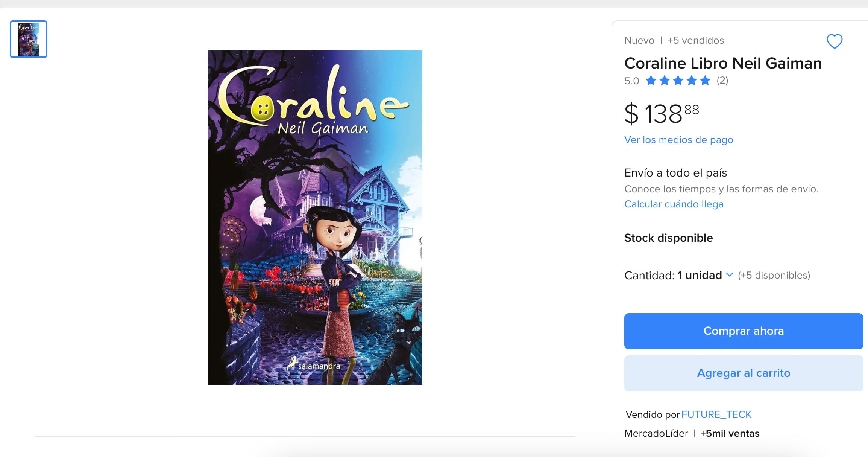Viewport: 868px width, 457px height.
Task: Click the '+5 vendidos' sold count
Action: [x=695, y=40]
